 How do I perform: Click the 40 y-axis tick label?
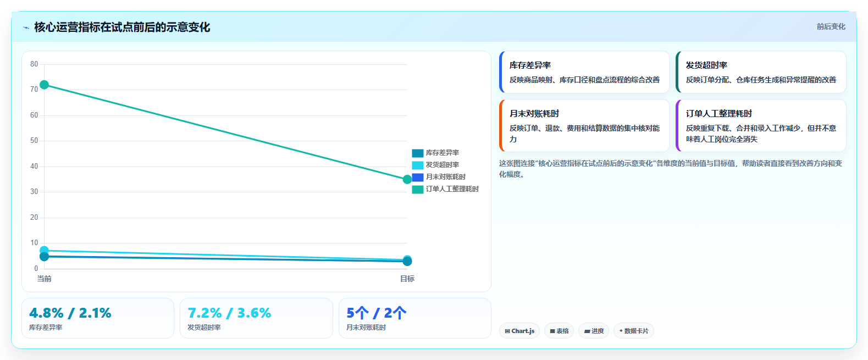point(34,167)
